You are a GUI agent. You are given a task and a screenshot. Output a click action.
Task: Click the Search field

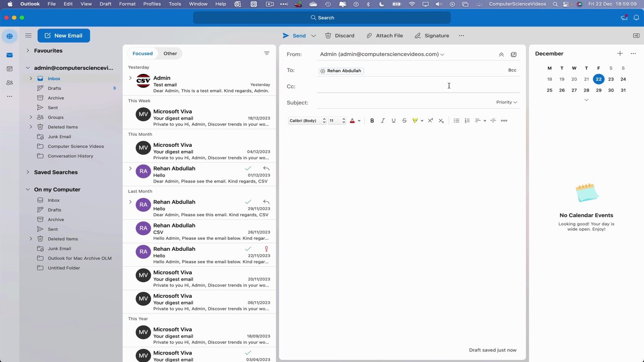coord(322,18)
